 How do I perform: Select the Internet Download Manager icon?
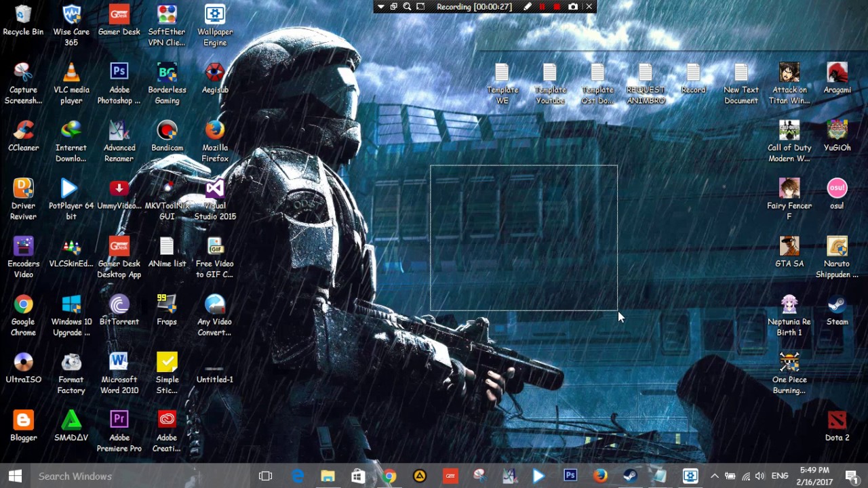click(71, 141)
